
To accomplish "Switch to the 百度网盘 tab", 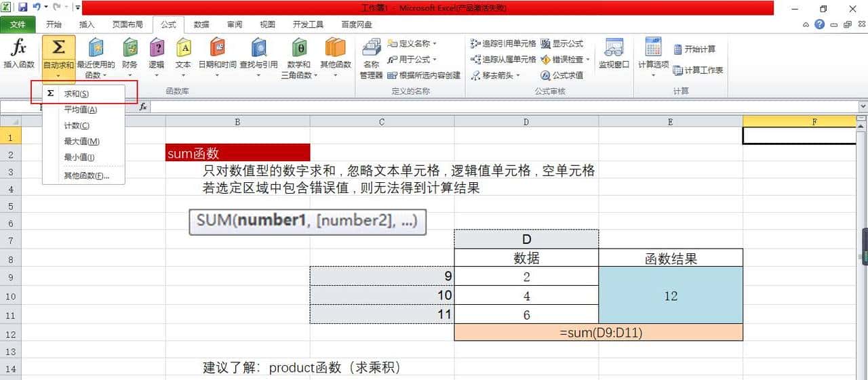I will click(357, 24).
